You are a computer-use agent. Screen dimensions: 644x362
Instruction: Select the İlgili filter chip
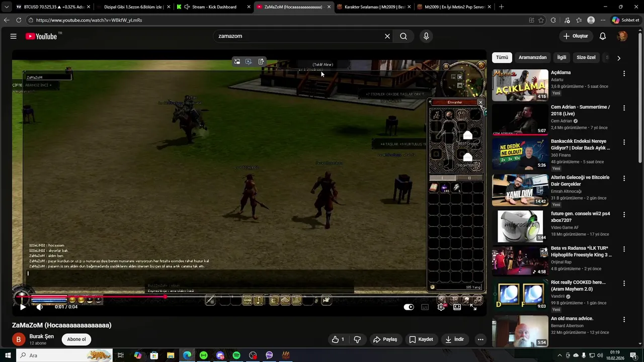(561, 57)
